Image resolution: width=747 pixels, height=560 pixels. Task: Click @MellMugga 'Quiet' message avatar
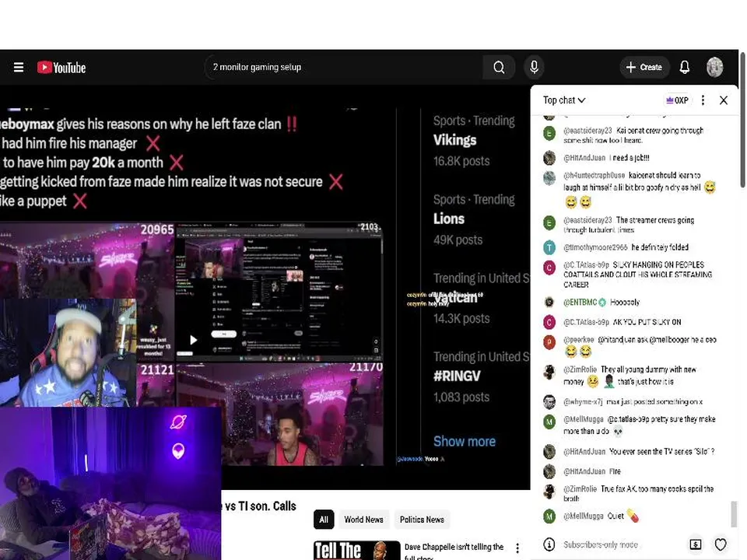tap(549, 516)
